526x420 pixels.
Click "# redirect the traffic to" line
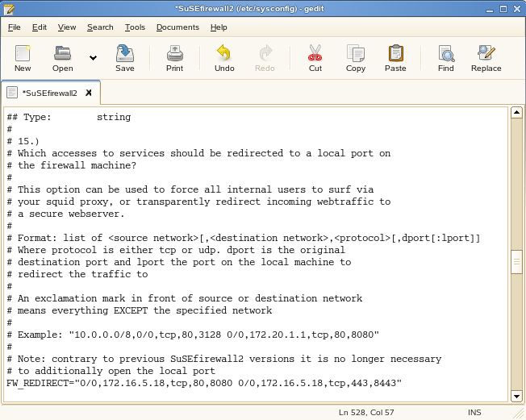tap(77, 274)
